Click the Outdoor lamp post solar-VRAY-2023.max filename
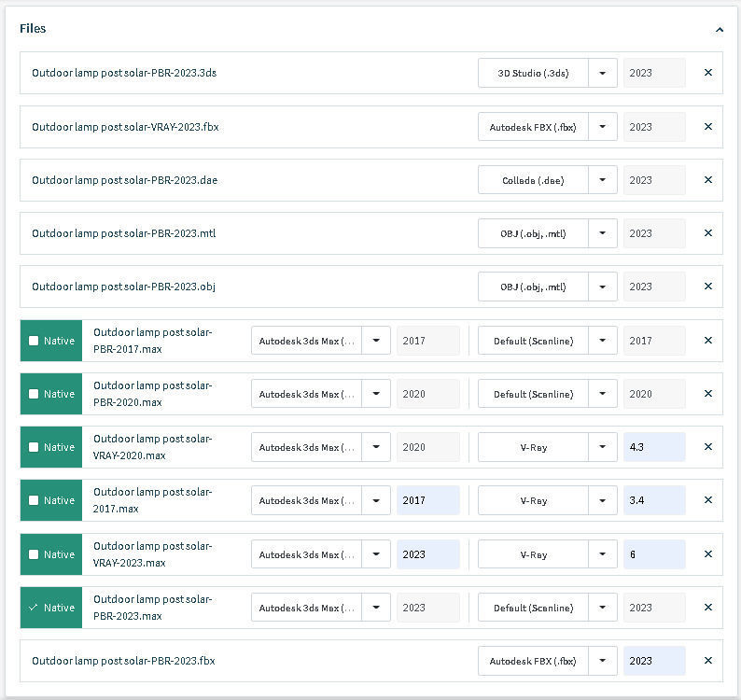741x700 pixels. (x=152, y=554)
